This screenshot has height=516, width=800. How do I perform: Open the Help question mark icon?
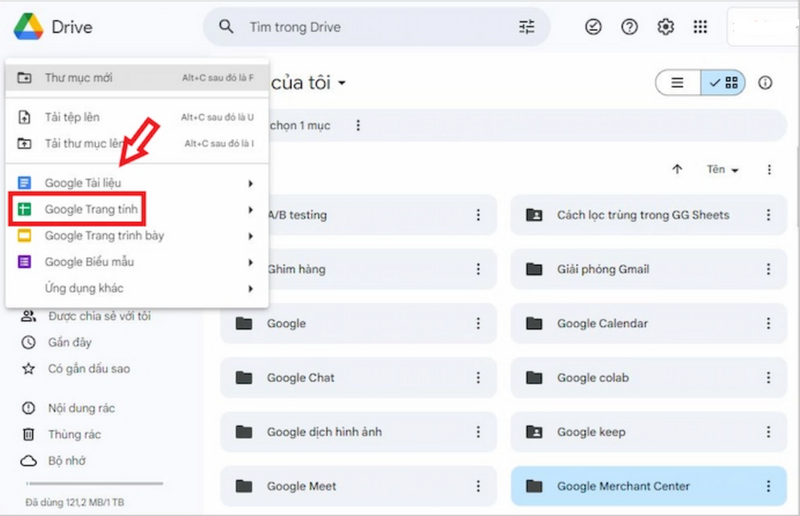click(x=629, y=27)
